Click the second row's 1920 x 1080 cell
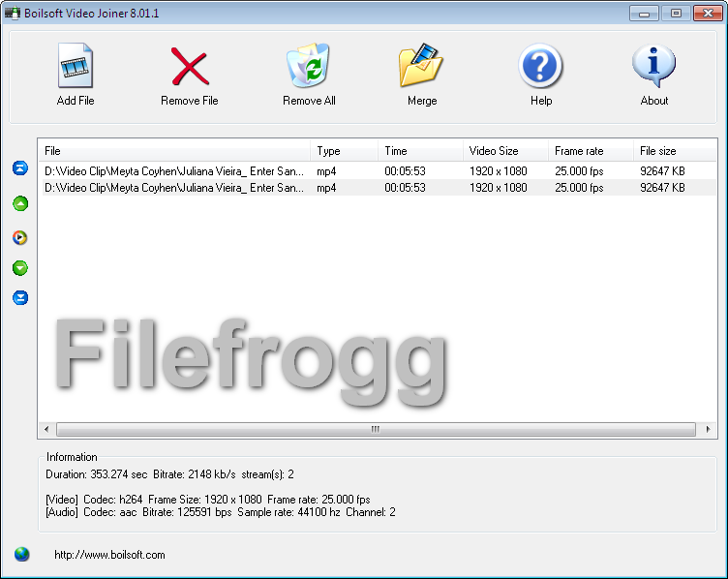 (499, 188)
